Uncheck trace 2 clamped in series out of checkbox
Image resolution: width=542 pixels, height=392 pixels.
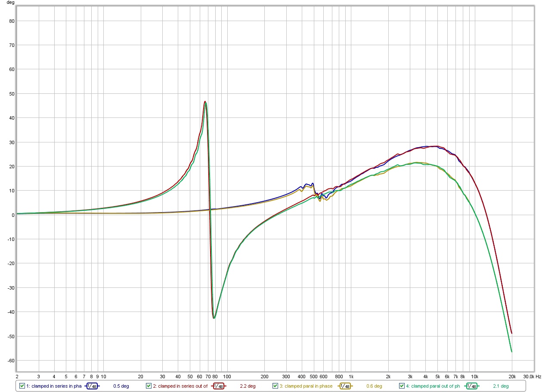pyautogui.click(x=149, y=386)
